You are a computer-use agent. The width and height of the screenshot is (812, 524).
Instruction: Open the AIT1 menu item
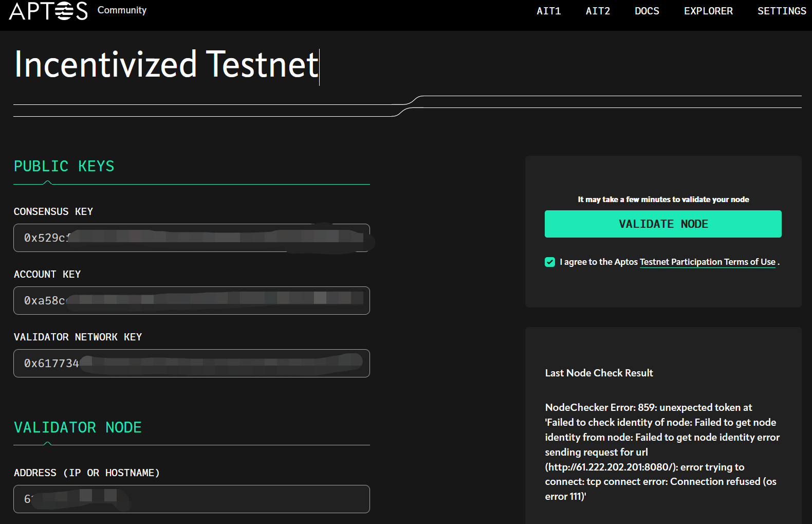(549, 11)
